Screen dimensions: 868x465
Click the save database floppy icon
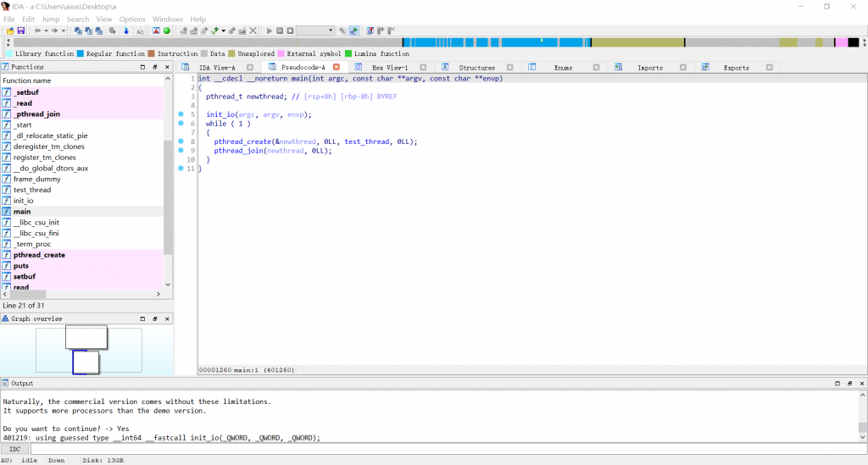point(21,31)
